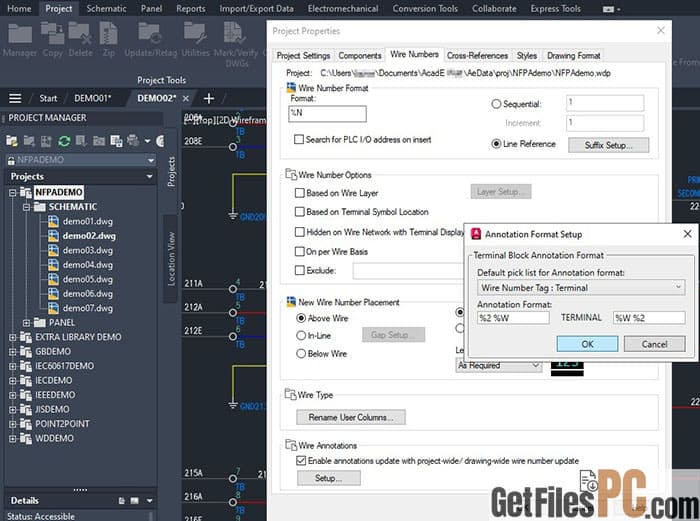Open the Reports ribbon tab
Screen dimensions: 700x521
pyautogui.click(x=191, y=8)
